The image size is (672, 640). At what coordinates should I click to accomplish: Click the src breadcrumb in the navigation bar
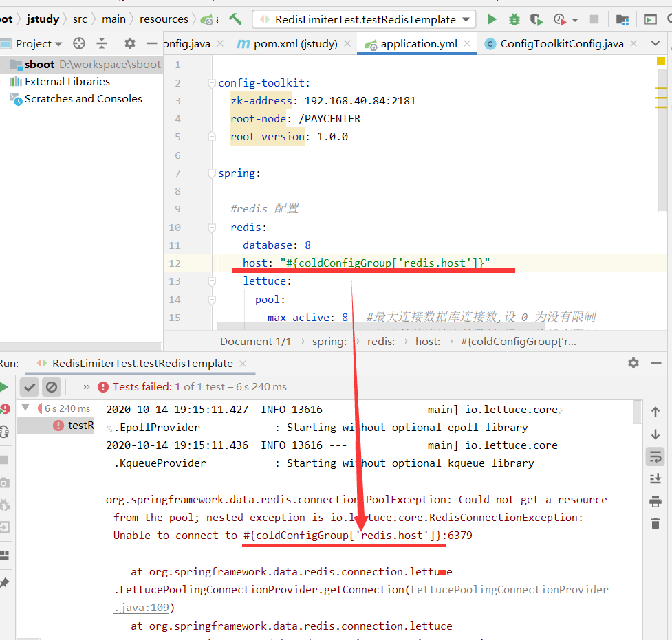80,19
